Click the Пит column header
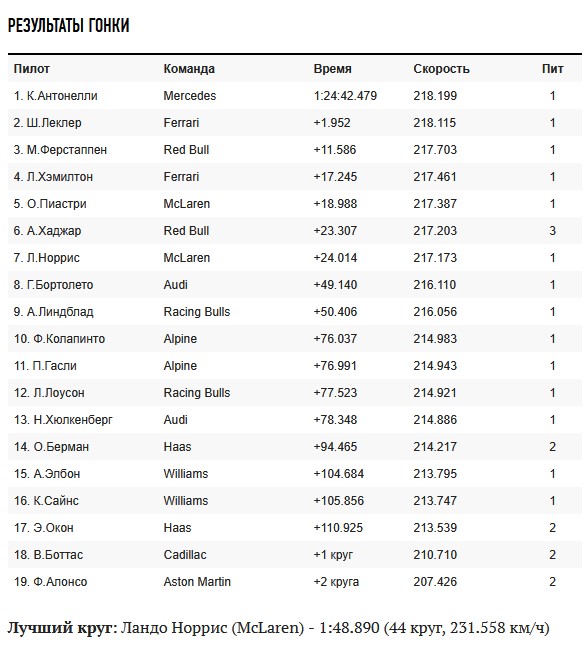This screenshot has height=645, width=588. (552, 69)
